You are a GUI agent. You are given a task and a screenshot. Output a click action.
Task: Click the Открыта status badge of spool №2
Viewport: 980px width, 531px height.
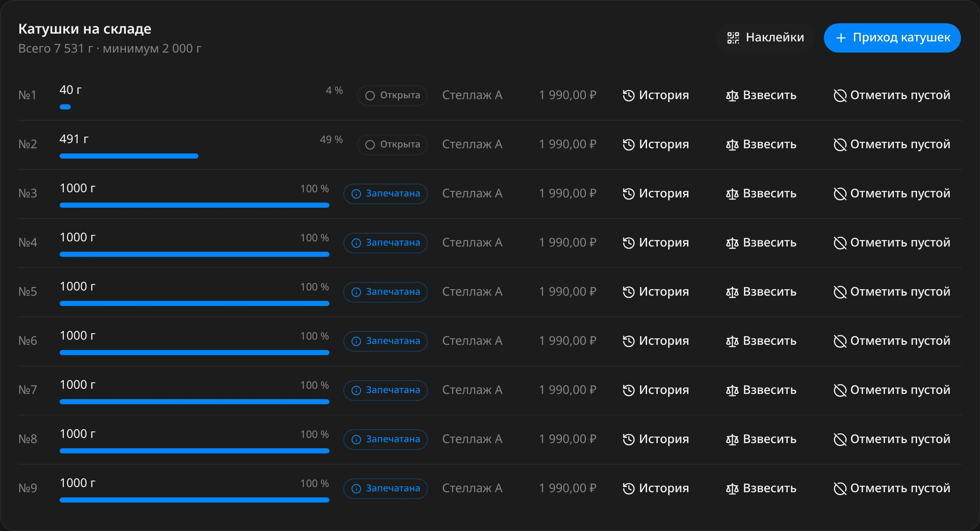[392, 144]
